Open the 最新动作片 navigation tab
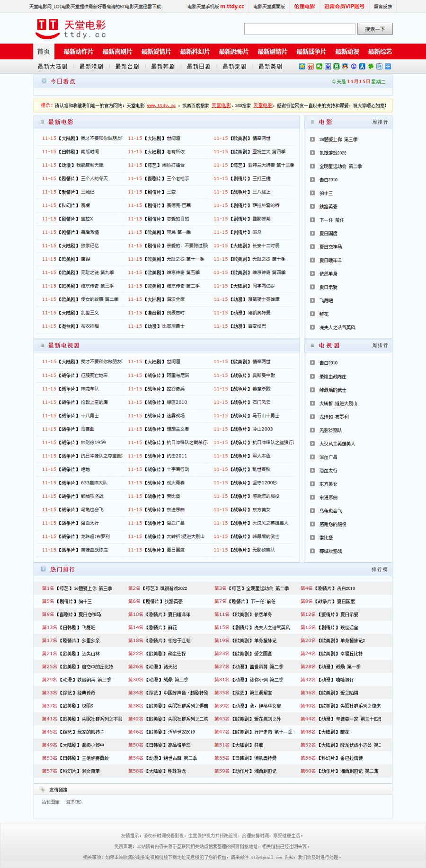426x868 pixels. point(79,52)
